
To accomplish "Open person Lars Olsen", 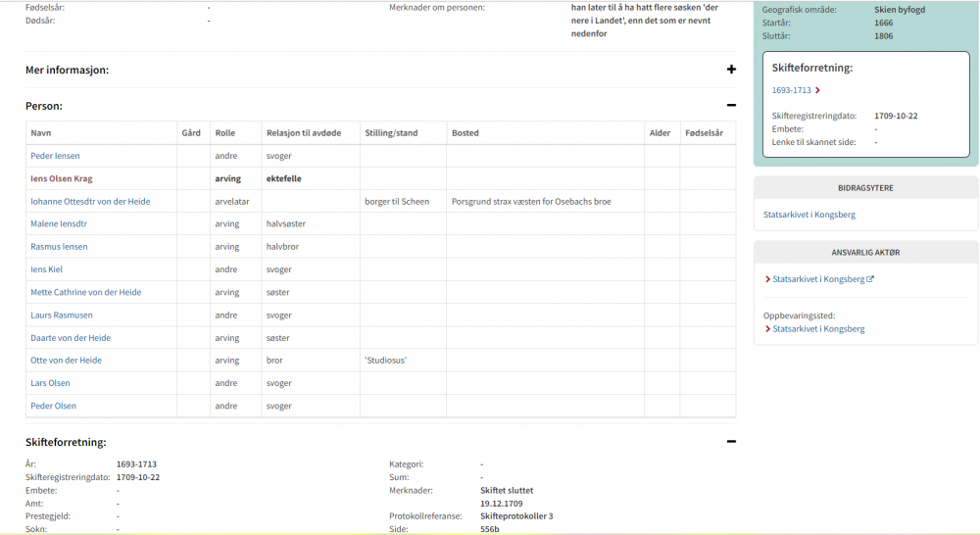I will tap(51, 383).
